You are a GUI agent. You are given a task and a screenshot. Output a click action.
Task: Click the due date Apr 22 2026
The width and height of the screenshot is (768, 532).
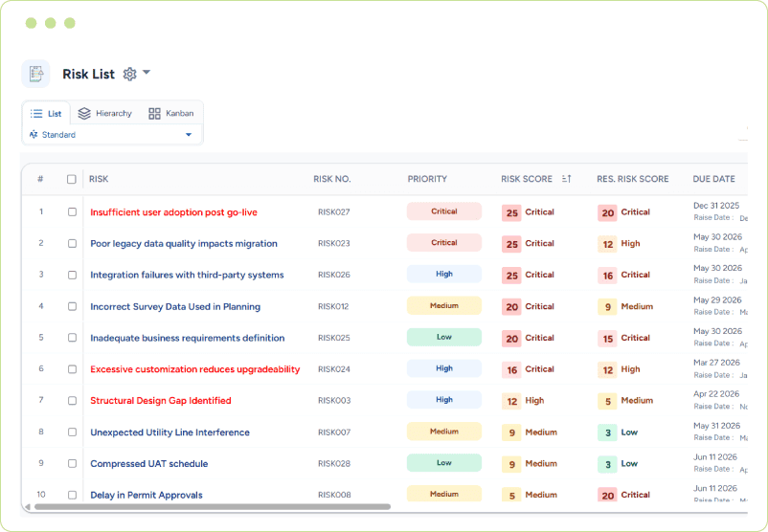[x=716, y=394]
